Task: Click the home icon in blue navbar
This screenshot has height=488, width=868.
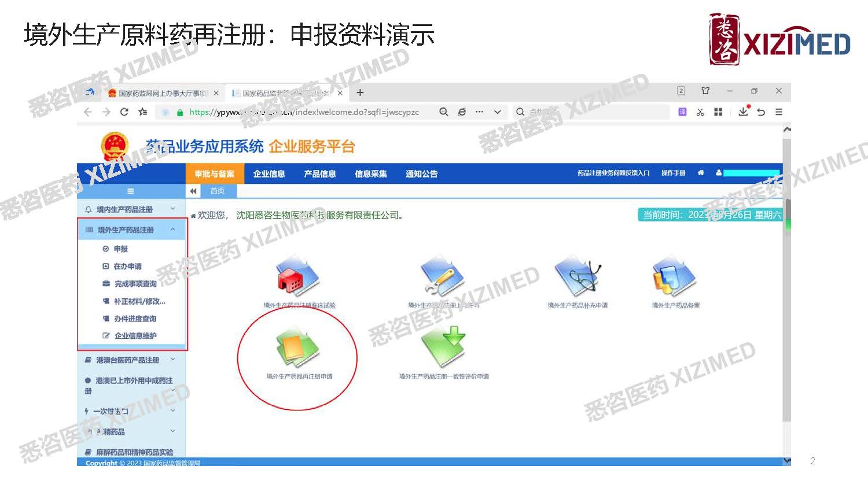Action: coord(701,173)
